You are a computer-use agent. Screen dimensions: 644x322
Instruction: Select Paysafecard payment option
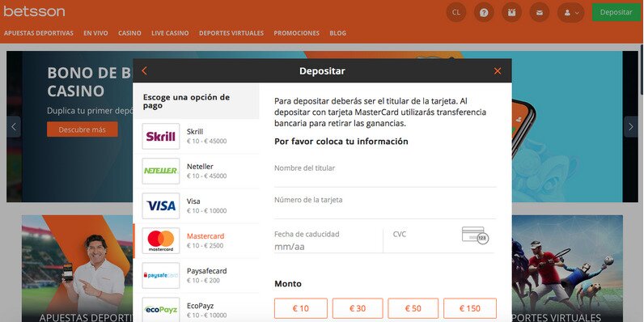pyautogui.click(x=197, y=275)
